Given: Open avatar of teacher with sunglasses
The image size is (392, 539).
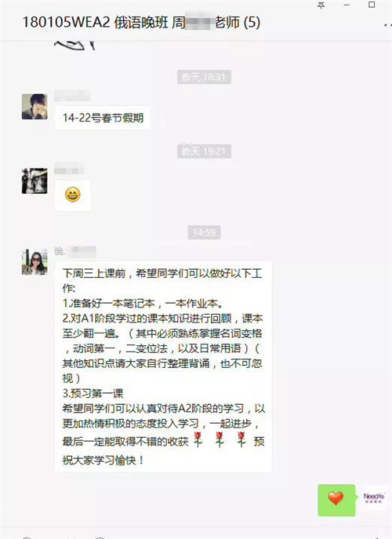Looking at the screenshot, I should (x=34, y=262).
